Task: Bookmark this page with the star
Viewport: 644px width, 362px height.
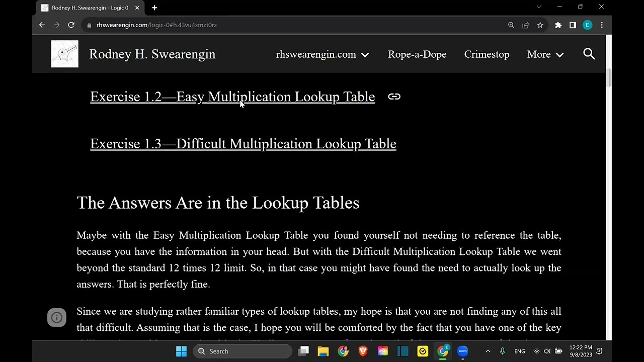Action: tap(540, 25)
